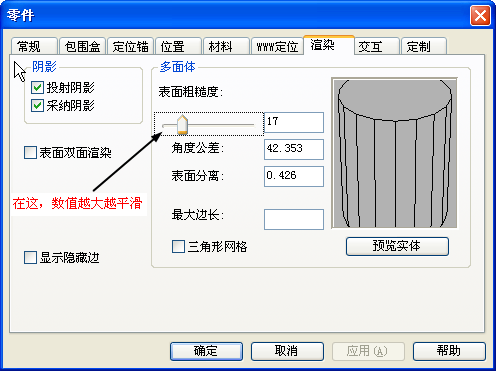Toggle the 采纳阴影 checkbox
Screen dimensions: 496x371
(37, 106)
